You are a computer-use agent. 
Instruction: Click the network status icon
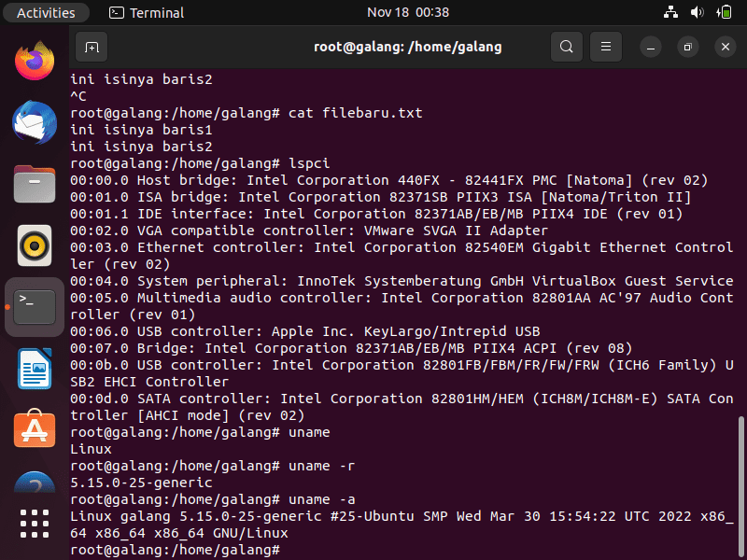click(670, 12)
